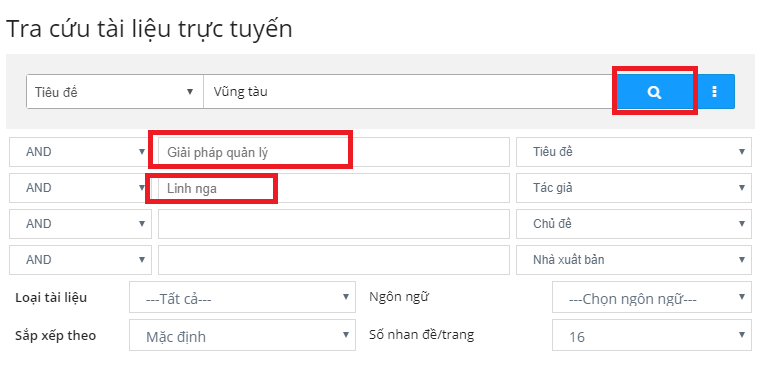Image resolution: width=769 pixels, height=376 pixels.
Task: Open the Tiêu đề field type dropdown on right
Action: pyautogui.click(x=634, y=152)
